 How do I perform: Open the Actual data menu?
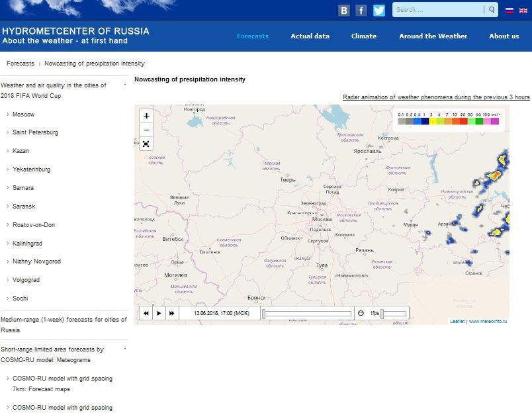[310, 36]
